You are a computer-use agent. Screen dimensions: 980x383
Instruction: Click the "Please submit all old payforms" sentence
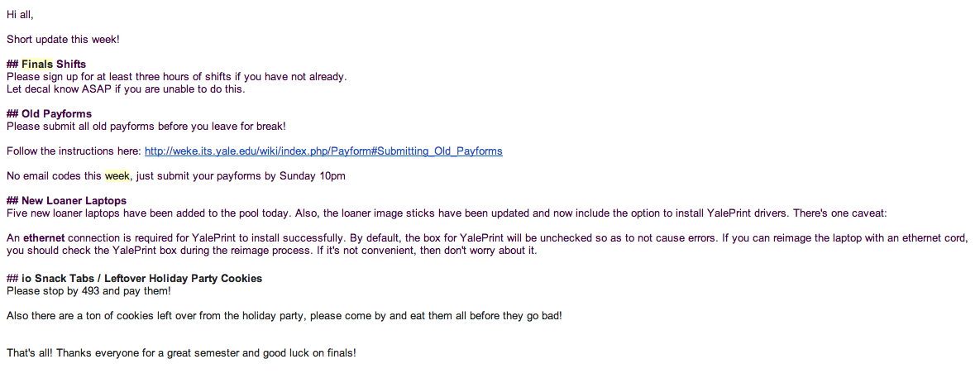point(146,127)
